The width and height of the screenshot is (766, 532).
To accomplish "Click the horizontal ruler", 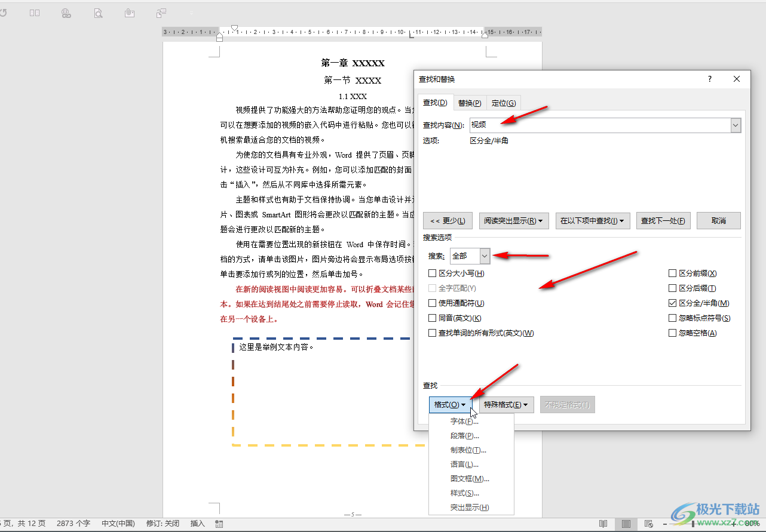I will [352, 32].
